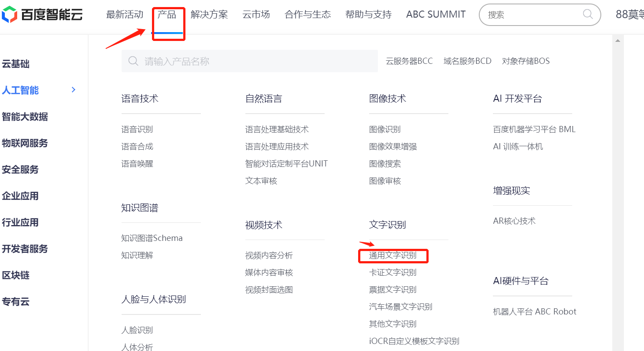
Task: Open the 媒体内容审核 link
Action: (269, 272)
